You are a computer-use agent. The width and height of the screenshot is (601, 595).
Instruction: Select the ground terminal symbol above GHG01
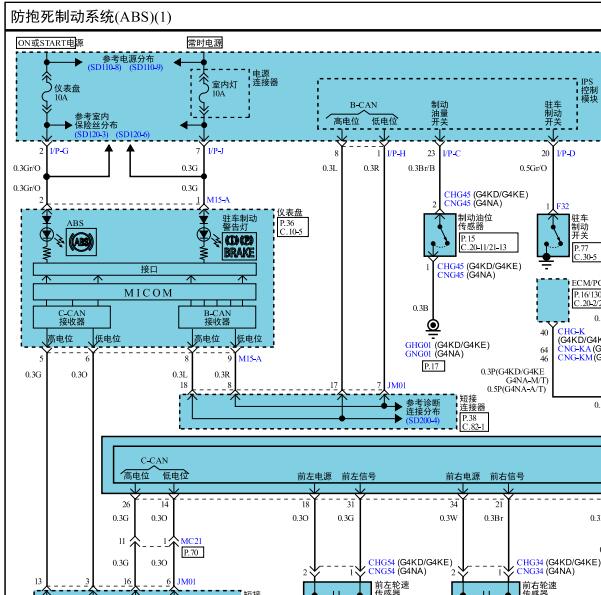pyautogui.click(x=433, y=328)
